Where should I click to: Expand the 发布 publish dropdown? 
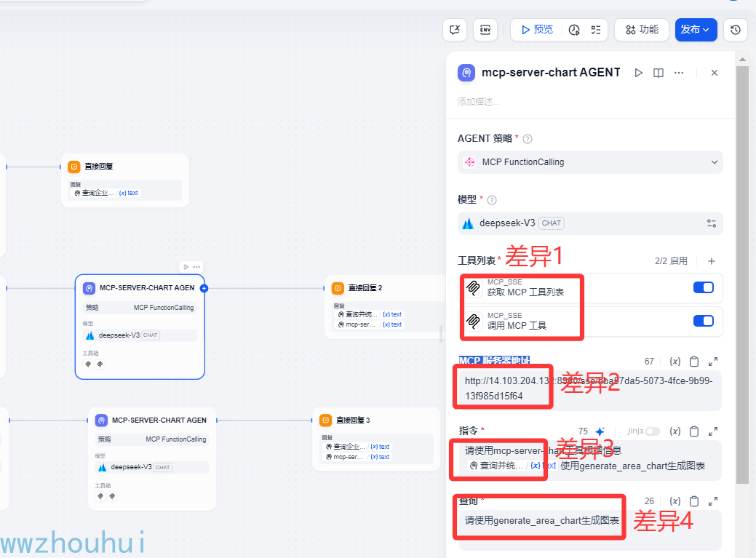pyautogui.click(x=696, y=30)
